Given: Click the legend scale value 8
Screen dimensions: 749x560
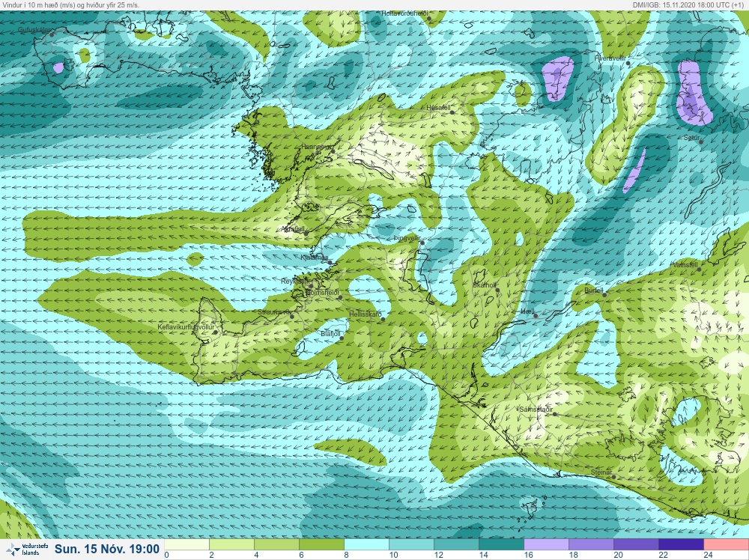Looking at the screenshot, I should (346, 556).
